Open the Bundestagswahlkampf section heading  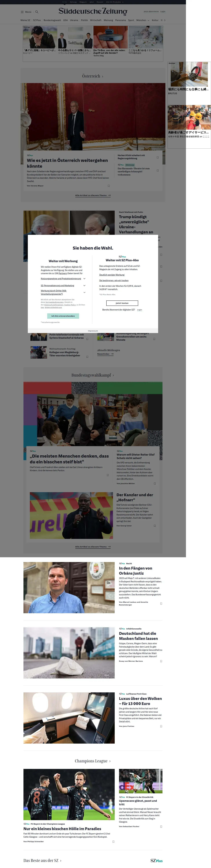(93, 375)
